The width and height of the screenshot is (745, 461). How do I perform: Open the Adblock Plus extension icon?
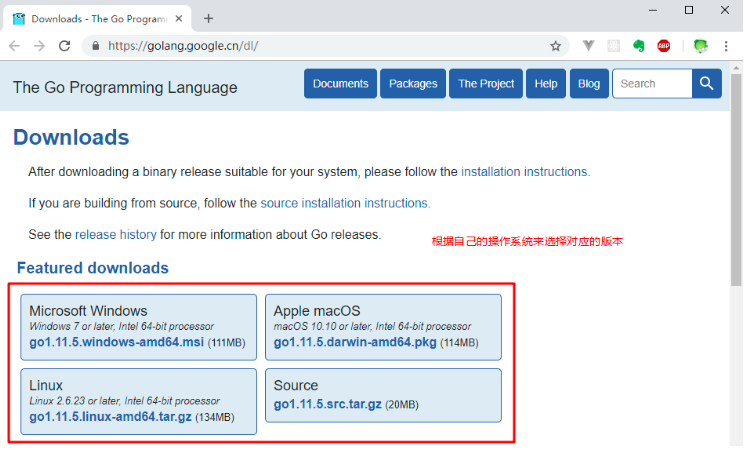tap(664, 46)
